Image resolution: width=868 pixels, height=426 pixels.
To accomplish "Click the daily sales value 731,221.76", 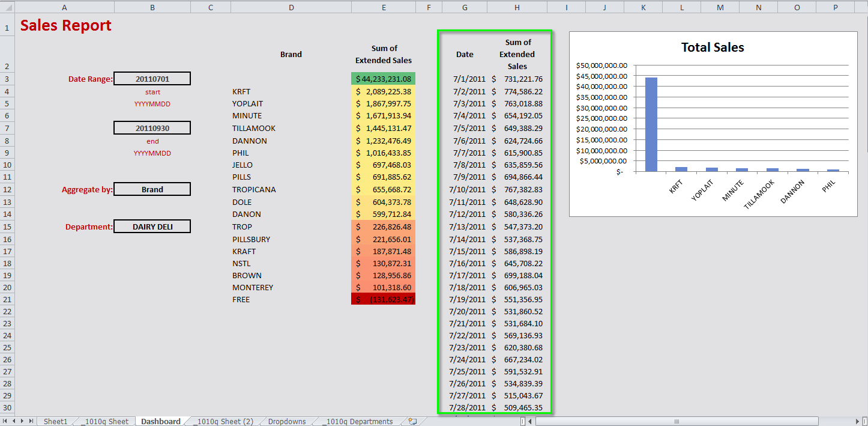I will (x=517, y=79).
